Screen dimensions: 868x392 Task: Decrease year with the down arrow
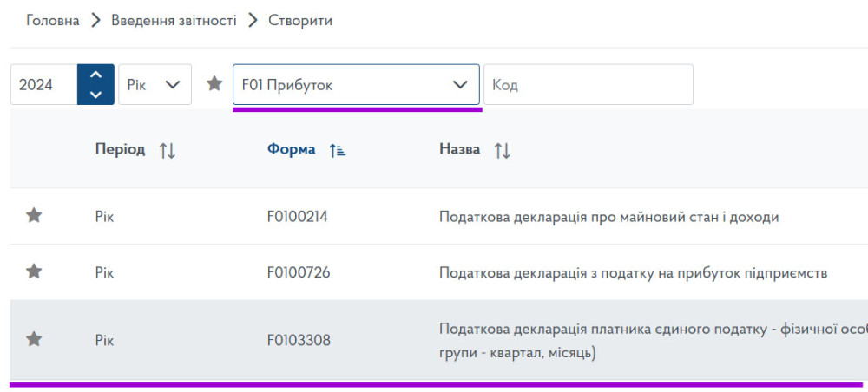95,94
